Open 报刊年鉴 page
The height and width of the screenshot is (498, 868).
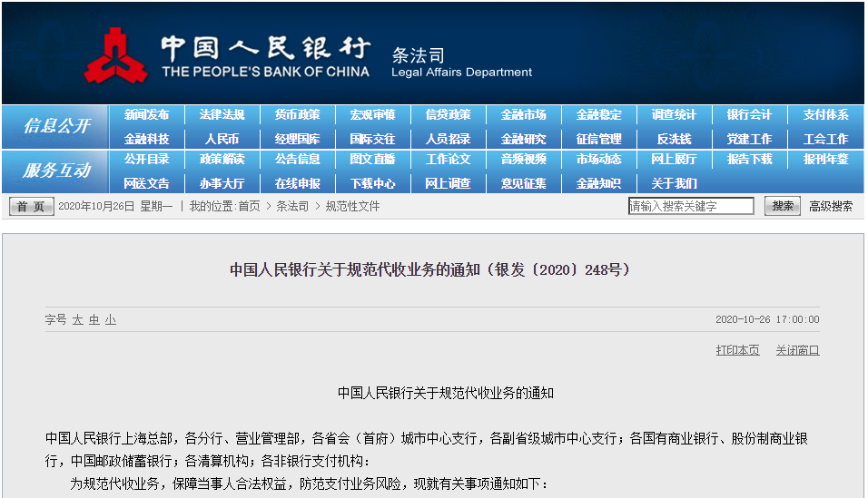(x=825, y=159)
